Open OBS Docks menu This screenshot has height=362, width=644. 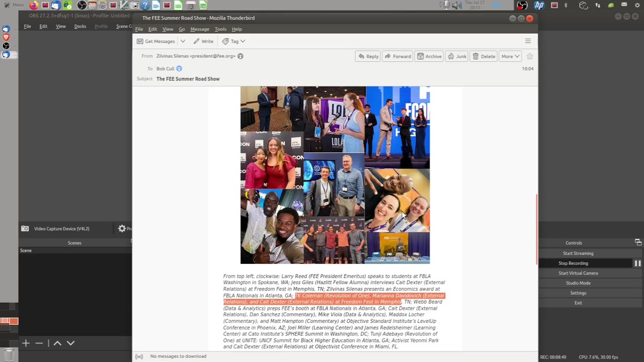pos(80,26)
